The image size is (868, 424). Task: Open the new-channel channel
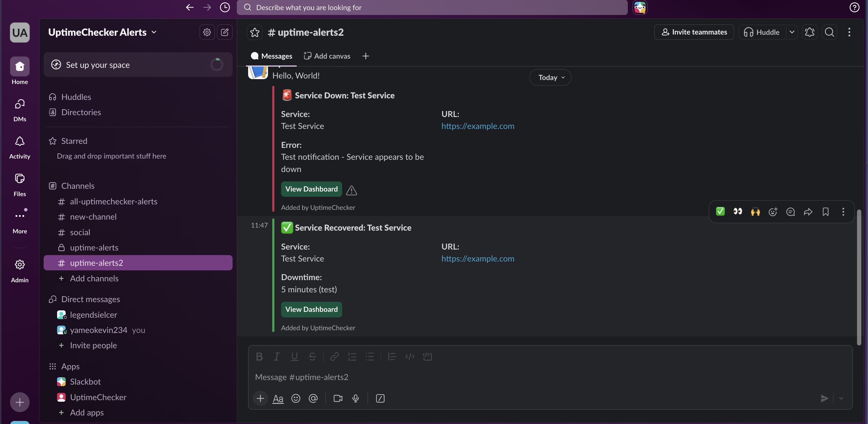(138, 217)
